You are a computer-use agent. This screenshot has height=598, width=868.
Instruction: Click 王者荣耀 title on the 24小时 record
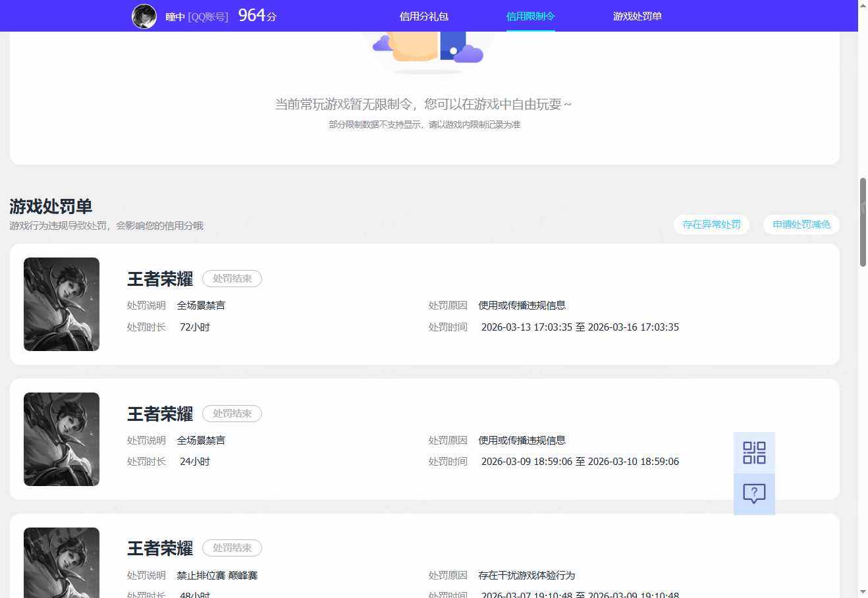click(160, 414)
